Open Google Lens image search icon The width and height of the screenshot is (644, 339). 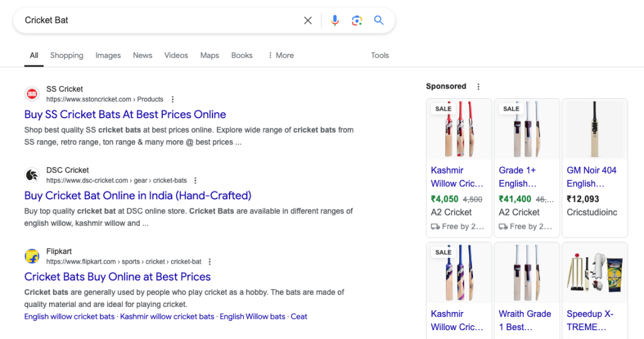(357, 20)
